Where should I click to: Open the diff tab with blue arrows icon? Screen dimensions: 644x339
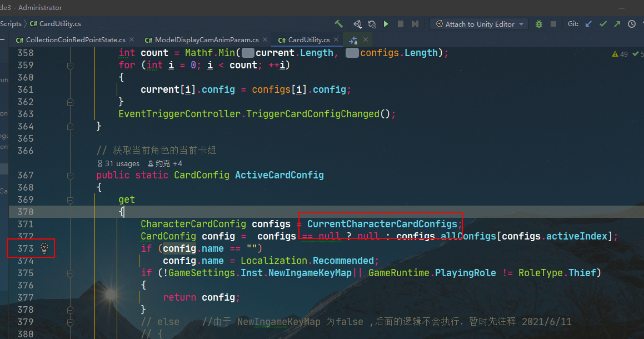[353, 40]
